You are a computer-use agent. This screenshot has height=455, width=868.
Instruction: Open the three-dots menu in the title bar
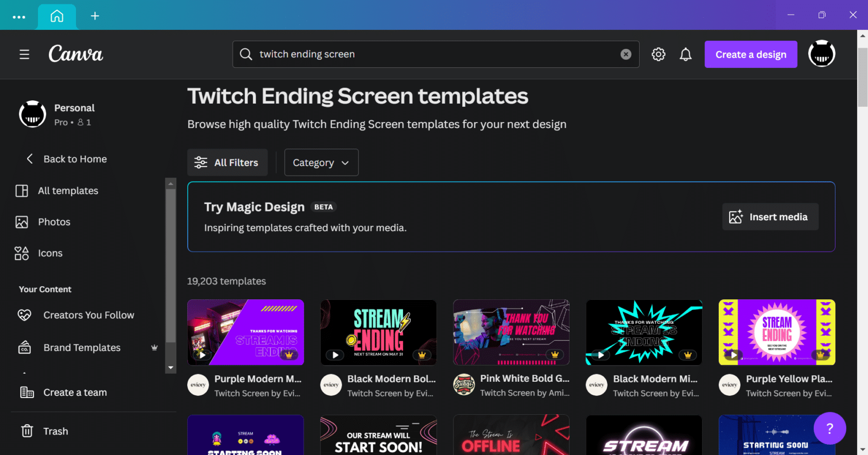click(x=19, y=17)
